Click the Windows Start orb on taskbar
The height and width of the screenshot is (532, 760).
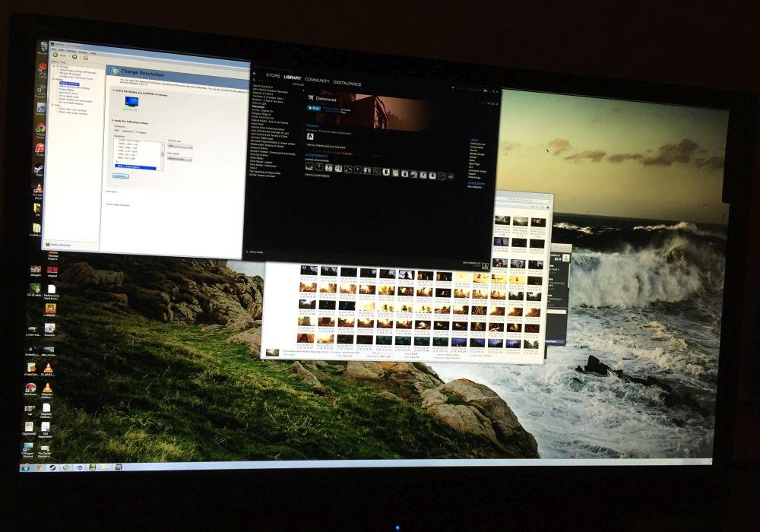[25, 468]
